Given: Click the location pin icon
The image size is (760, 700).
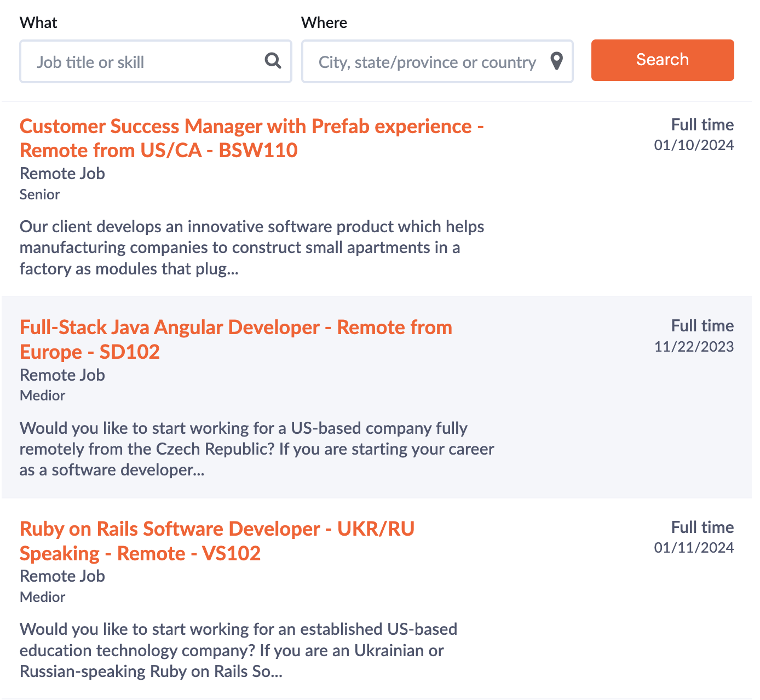Looking at the screenshot, I should click(556, 61).
